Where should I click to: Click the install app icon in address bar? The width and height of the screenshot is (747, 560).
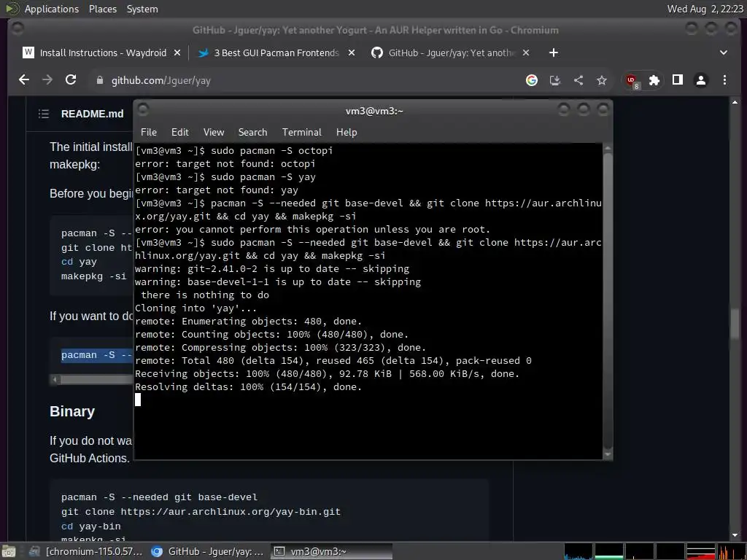tap(555, 80)
